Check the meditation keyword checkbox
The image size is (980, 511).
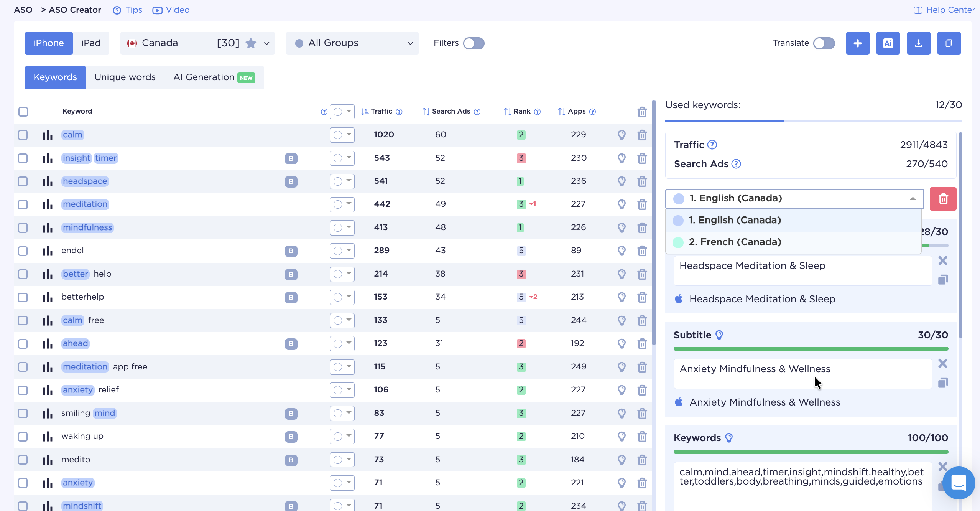click(x=23, y=204)
